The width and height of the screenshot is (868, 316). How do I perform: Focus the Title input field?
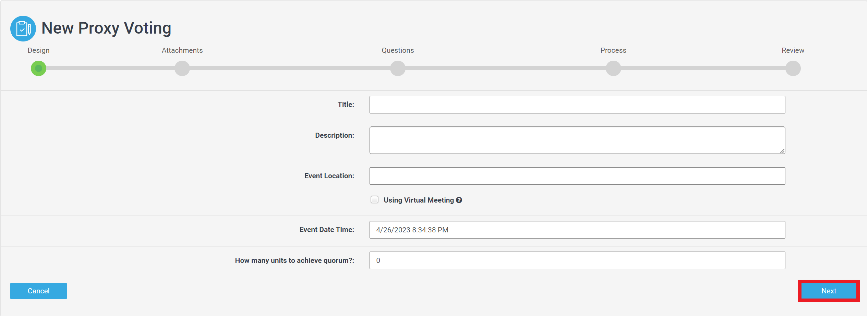click(577, 105)
